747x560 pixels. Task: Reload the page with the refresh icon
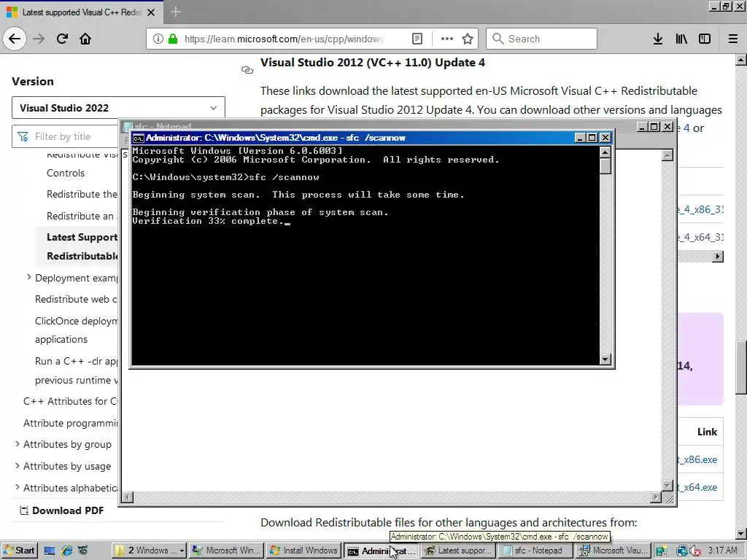pyautogui.click(x=62, y=39)
